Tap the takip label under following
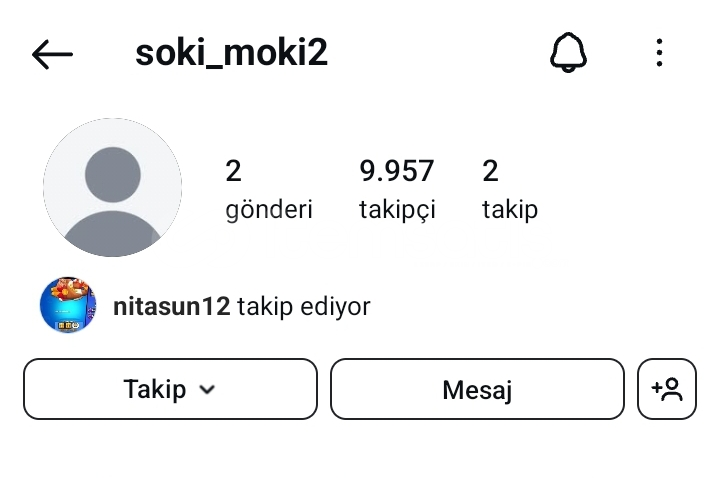The width and height of the screenshot is (720, 478). (510, 210)
